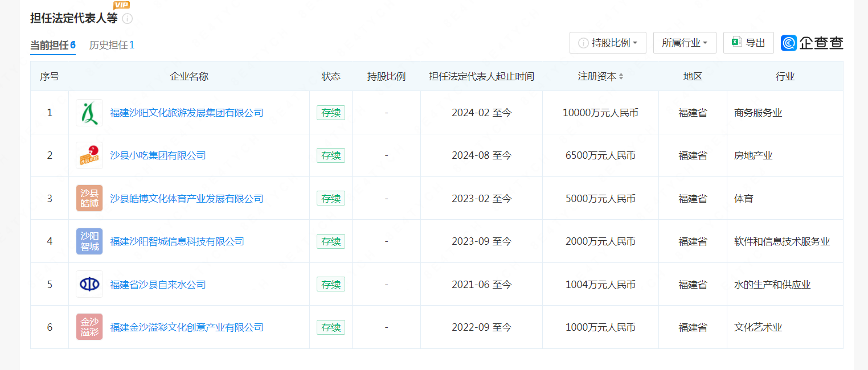This screenshot has height=370, width=868.
Task: Switch to the 历史担任 tab
Action: 112,45
